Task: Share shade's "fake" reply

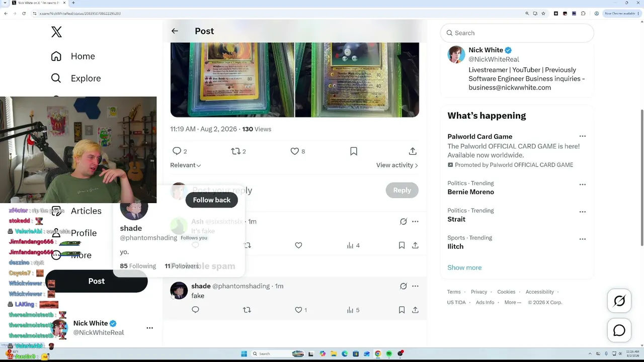Action: 415,310
